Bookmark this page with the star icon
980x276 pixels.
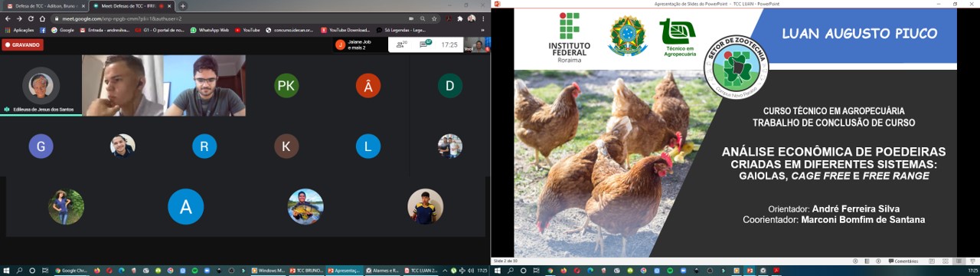434,18
